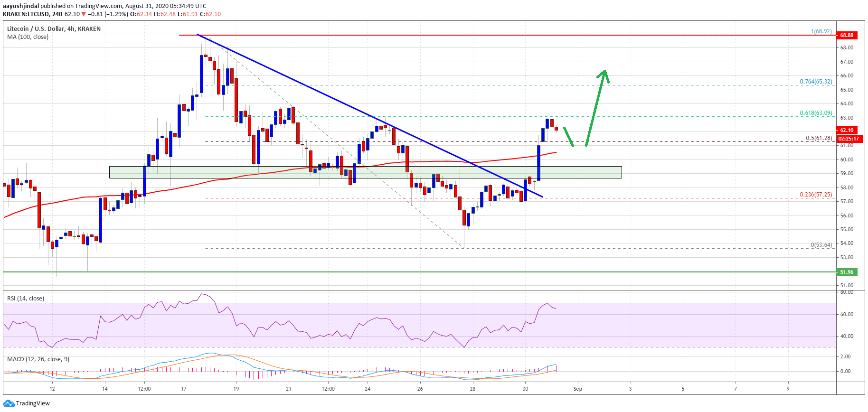The width and height of the screenshot is (868, 412).
Task: Click the Litecoin / U.S. Dollar, 4h, KRAKEN title
Action: (54, 29)
